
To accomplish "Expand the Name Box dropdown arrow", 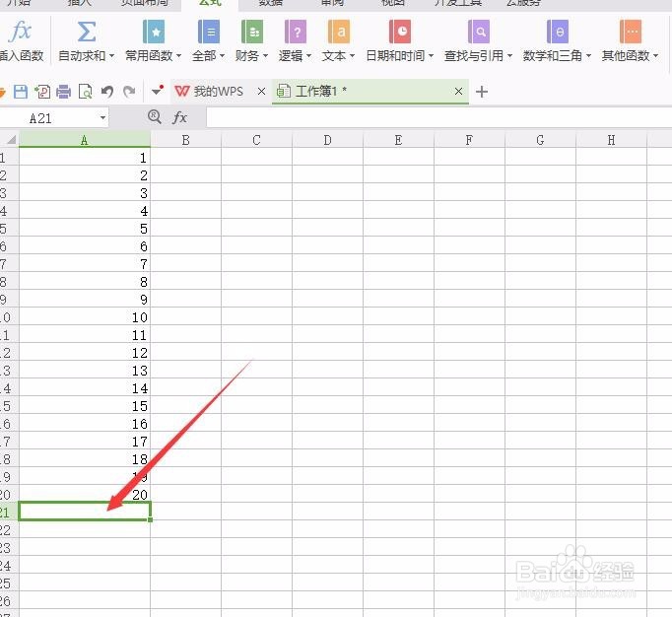I will [x=102, y=117].
